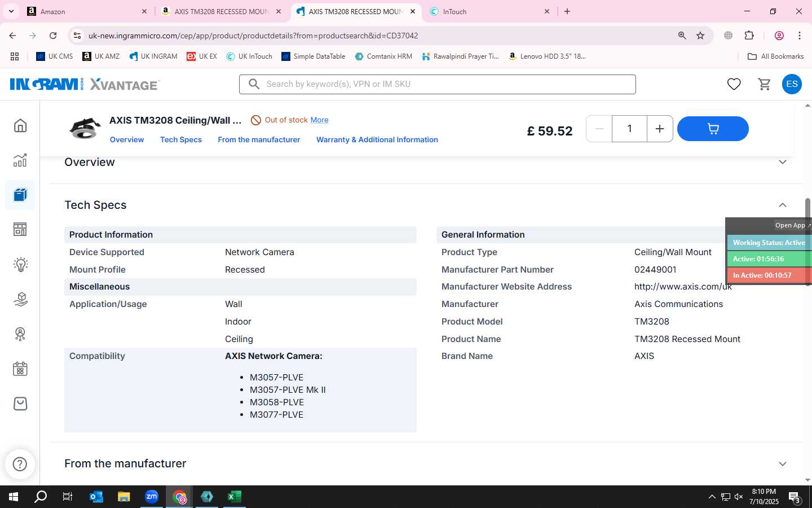Viewport: 812px width, 508px height.
Task: Select the products box icon in sidebar
Action: click(x=20, y=195)
